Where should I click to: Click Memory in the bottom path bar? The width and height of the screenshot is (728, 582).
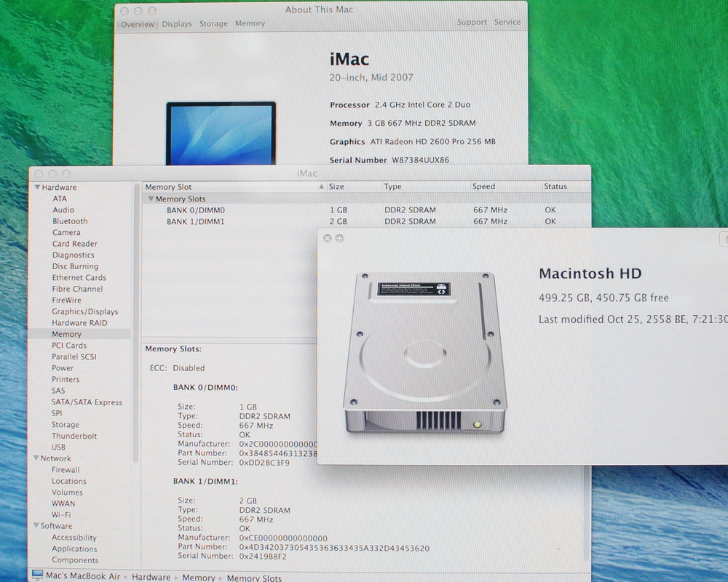198,578
